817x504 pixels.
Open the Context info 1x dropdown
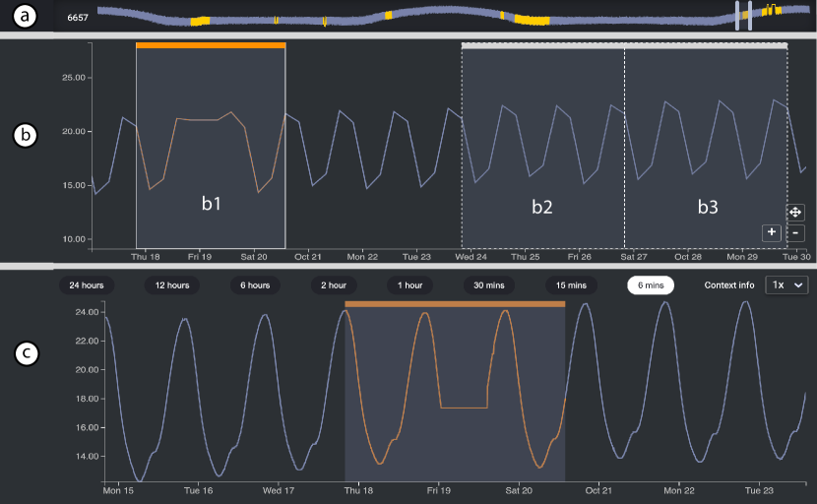[786, 284]
